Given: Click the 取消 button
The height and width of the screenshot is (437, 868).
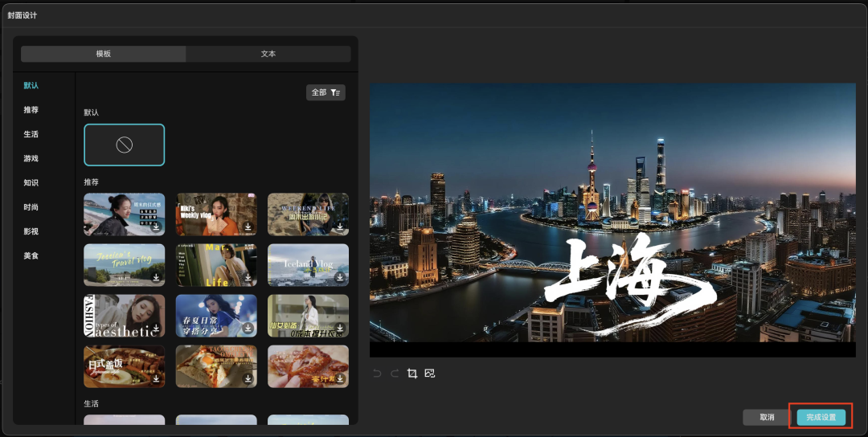Looking at the screenshot, I should pyautogui.click(x=767, y=417).
